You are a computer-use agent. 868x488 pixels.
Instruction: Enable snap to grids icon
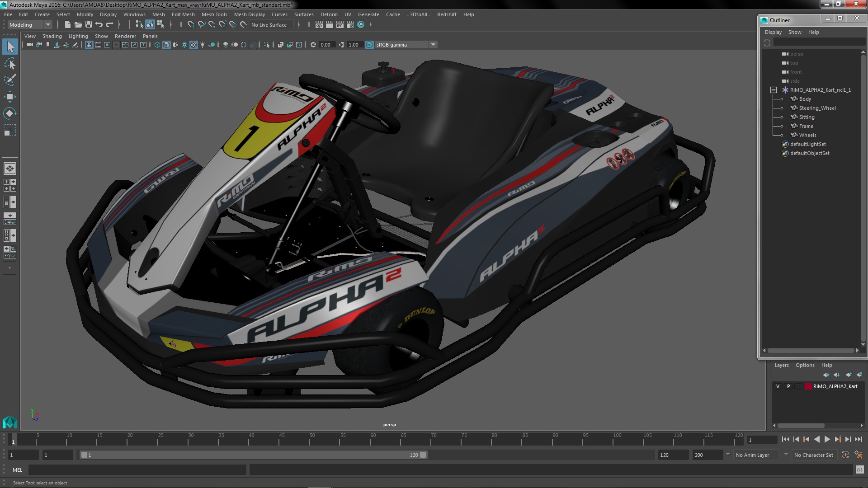[191, 25]
